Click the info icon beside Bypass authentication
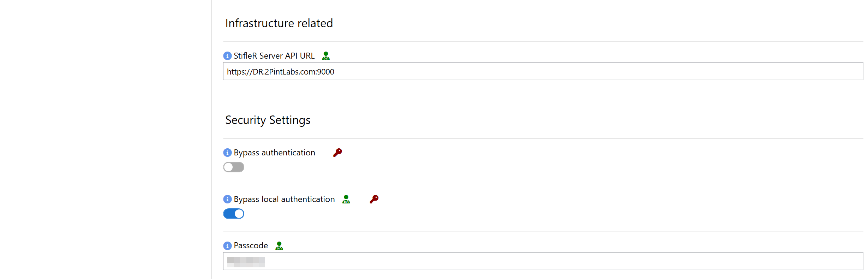The image size is (868, 279). coord(227,153)
